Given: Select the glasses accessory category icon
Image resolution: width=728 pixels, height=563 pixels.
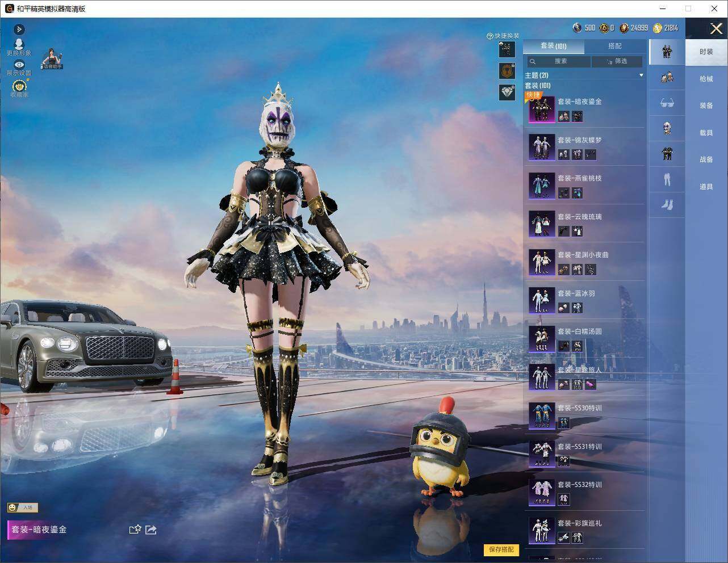Looking at the screenshot, I should [667, 103].
